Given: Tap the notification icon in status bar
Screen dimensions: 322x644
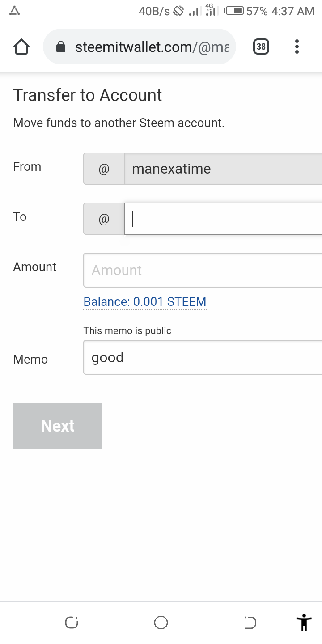Looking at the screenshot, I should (x=15, y=11).
